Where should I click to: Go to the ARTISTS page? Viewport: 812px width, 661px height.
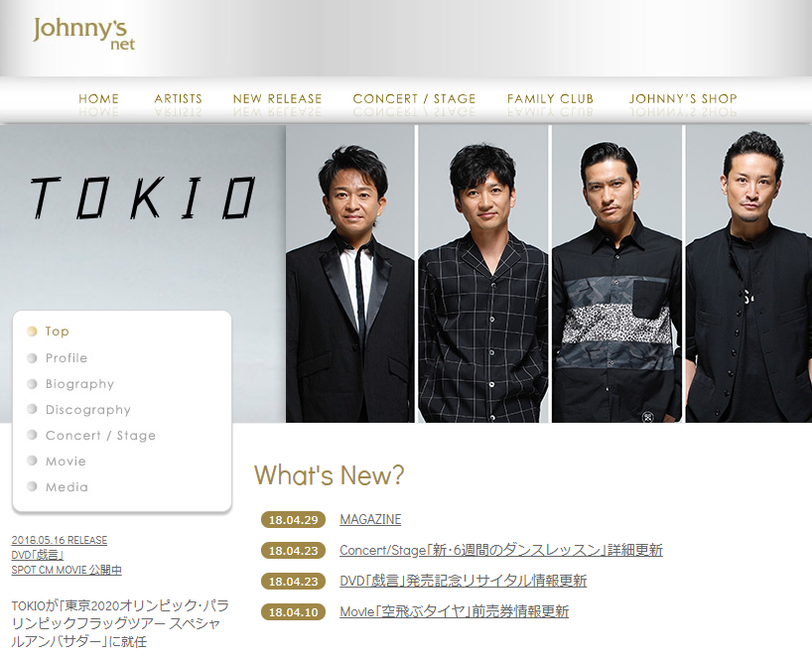(x=178, y=98)
